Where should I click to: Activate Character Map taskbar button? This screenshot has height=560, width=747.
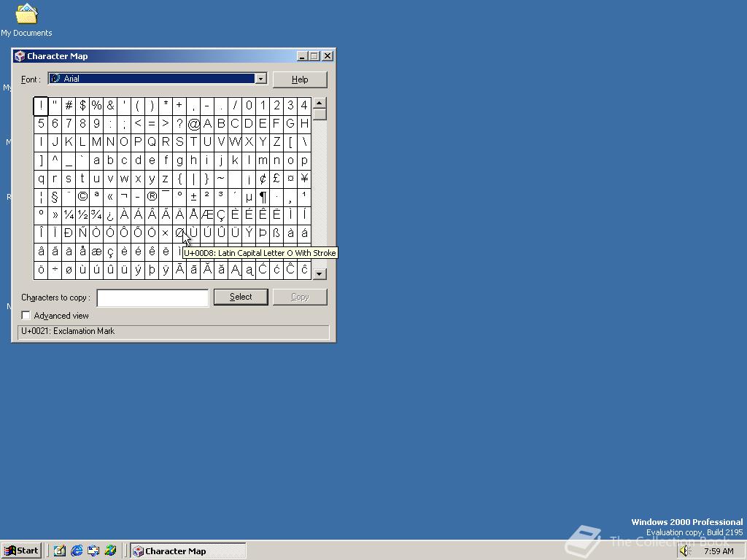click(x=188, y=551)
